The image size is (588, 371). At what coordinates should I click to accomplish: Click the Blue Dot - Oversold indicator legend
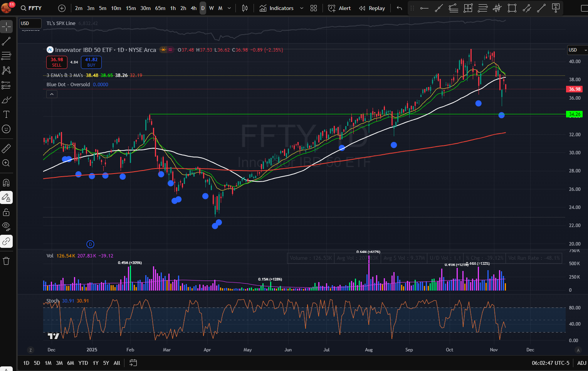(68, 85)
